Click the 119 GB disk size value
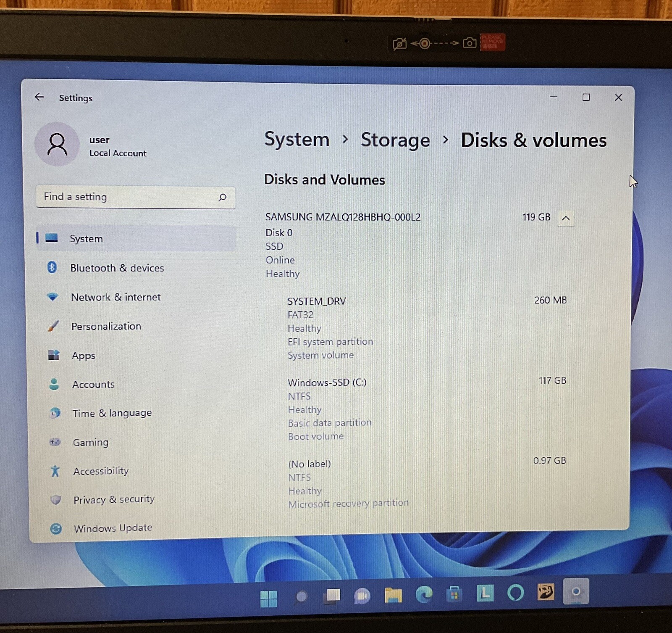 [536, 217]
